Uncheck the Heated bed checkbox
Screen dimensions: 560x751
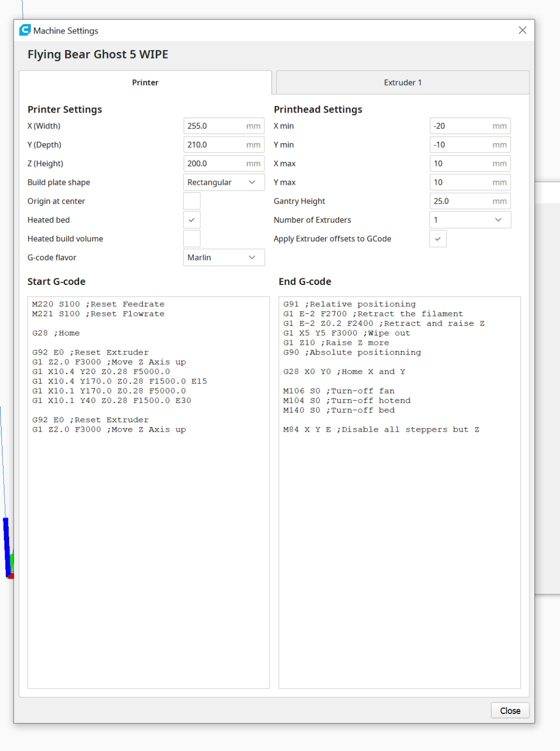192,220
